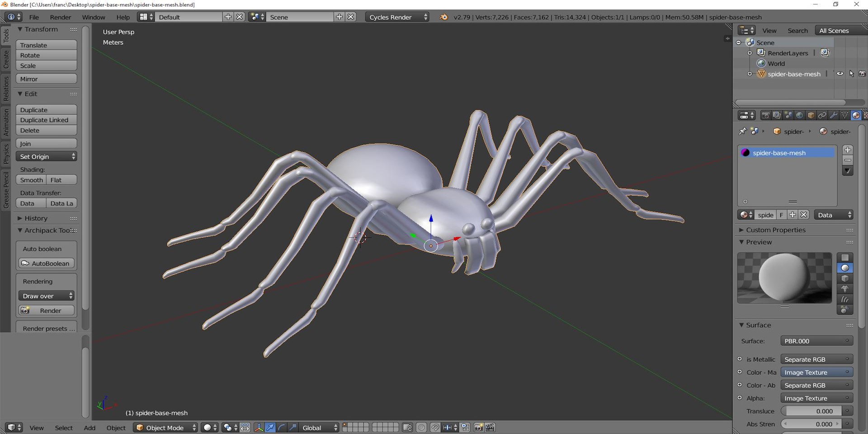Open Cycles Render engine dropdown
Viewport: 868px width, 434px height.
[397, 17]
